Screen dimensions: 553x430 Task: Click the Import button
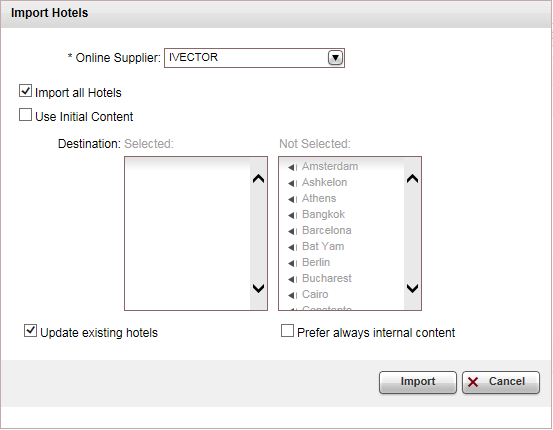click(418, 382)
